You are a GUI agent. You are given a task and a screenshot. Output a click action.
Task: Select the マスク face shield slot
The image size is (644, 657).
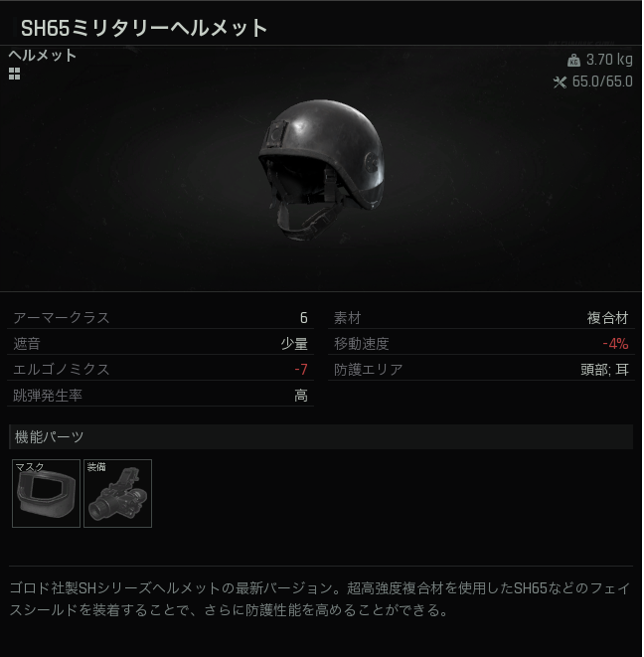coord(46,494)
